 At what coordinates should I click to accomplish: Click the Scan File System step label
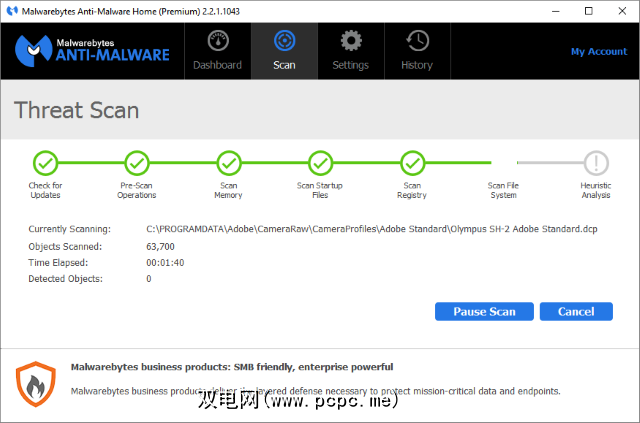pyautogui.click(x=503, y=190)
